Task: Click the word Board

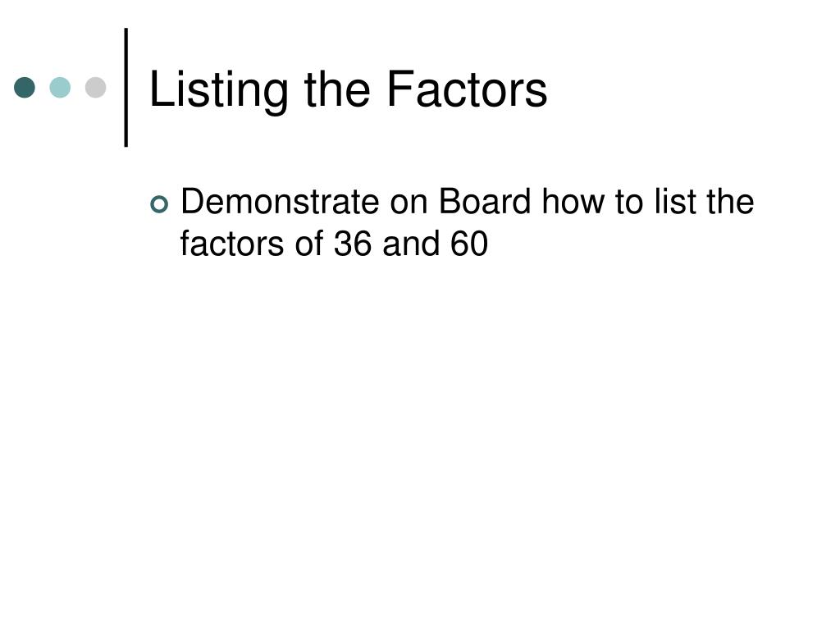Action: (485, 202)
